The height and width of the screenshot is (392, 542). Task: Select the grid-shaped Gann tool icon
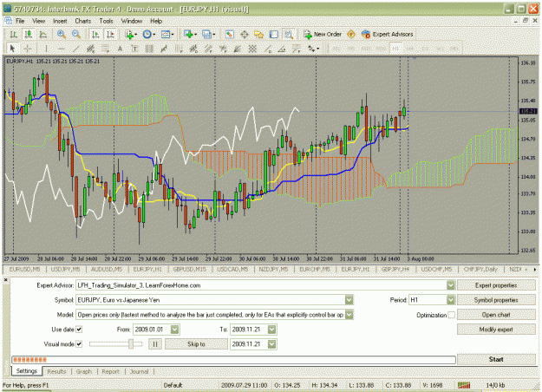(252, 49)
